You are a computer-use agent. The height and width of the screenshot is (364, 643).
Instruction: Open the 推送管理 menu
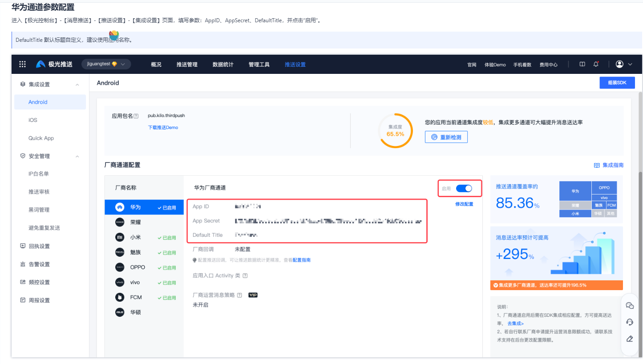(x=187, y=65)
